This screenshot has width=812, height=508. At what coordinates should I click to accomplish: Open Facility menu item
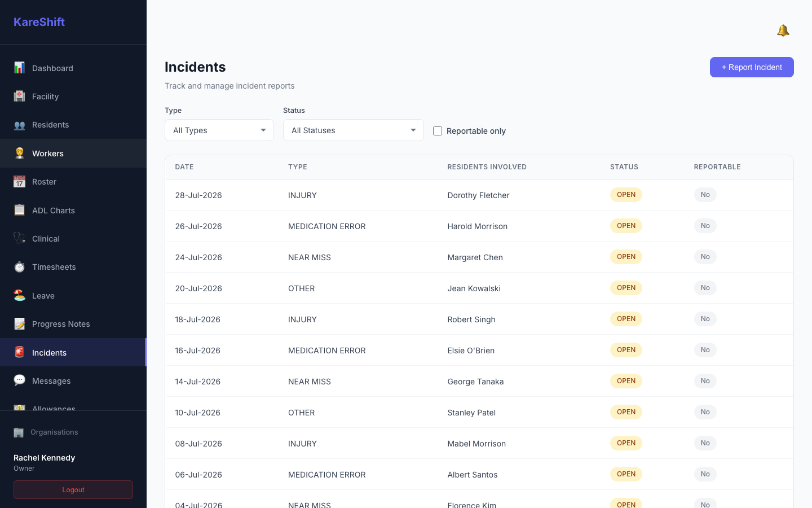coord(73,96)
